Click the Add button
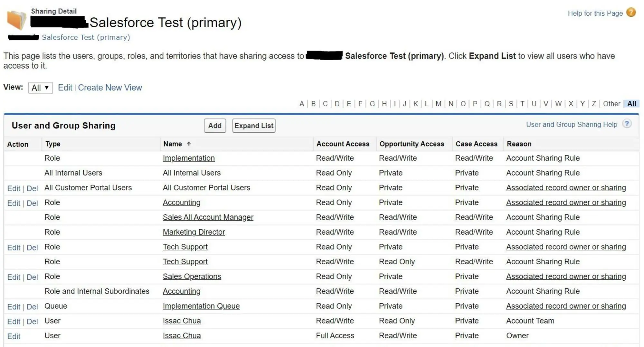 pyautogui.click(x=215, y=126)
